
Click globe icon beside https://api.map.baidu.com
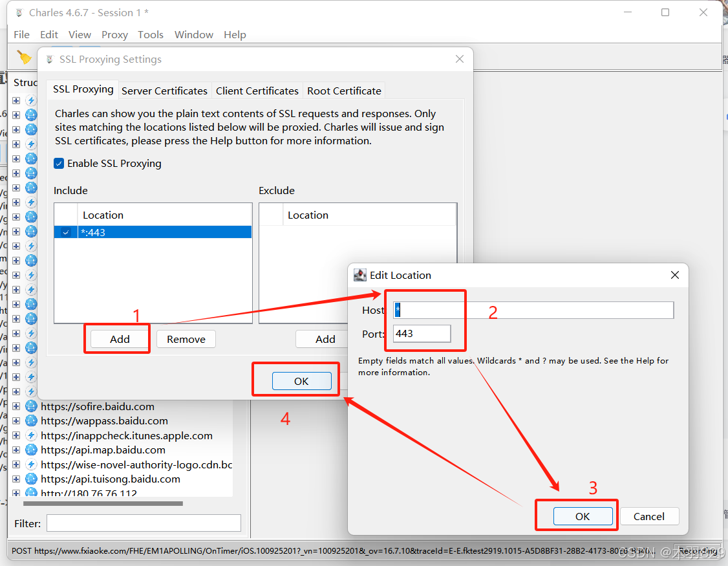pos(31,450)
